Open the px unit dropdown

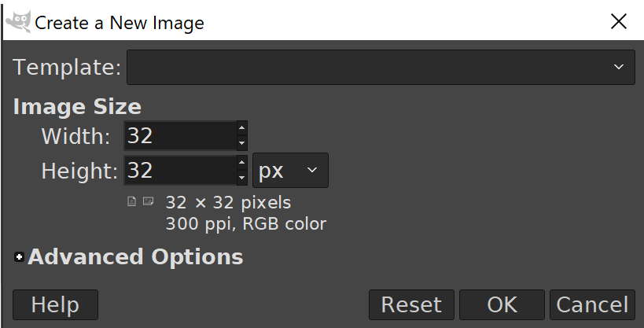[290, 171]
